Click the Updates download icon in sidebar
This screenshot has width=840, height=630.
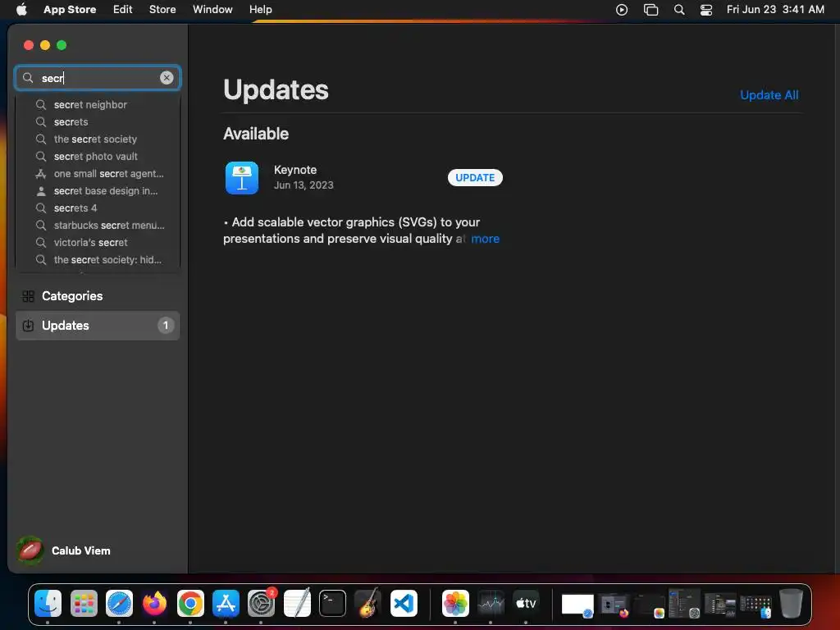tap(28, 325)
